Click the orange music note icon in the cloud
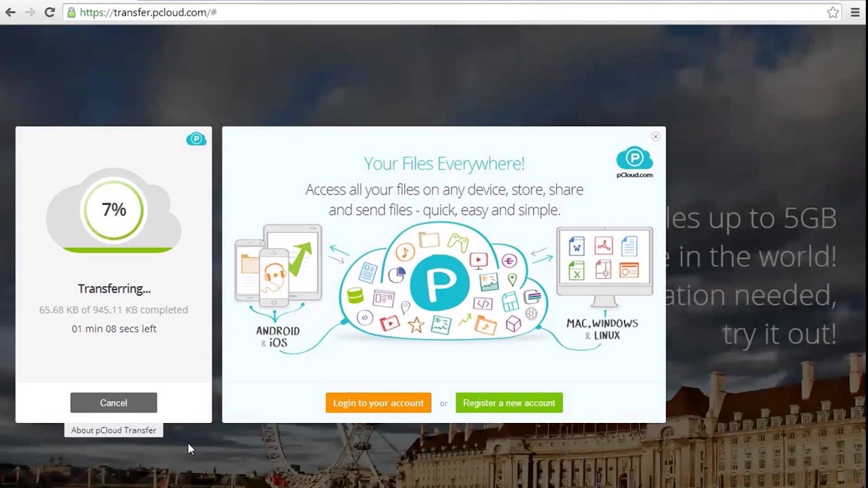Viewport: 868px width, 488px height. (405, 253)
